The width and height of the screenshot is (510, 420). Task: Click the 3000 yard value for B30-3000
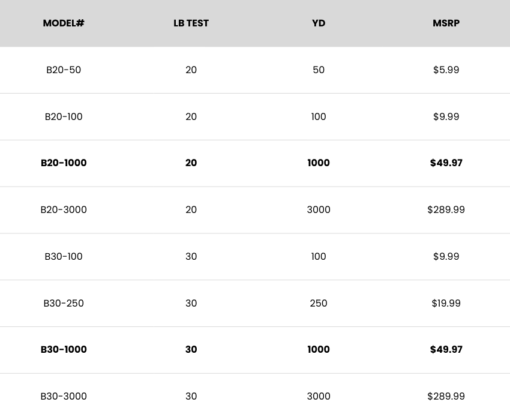coord(319,397)
